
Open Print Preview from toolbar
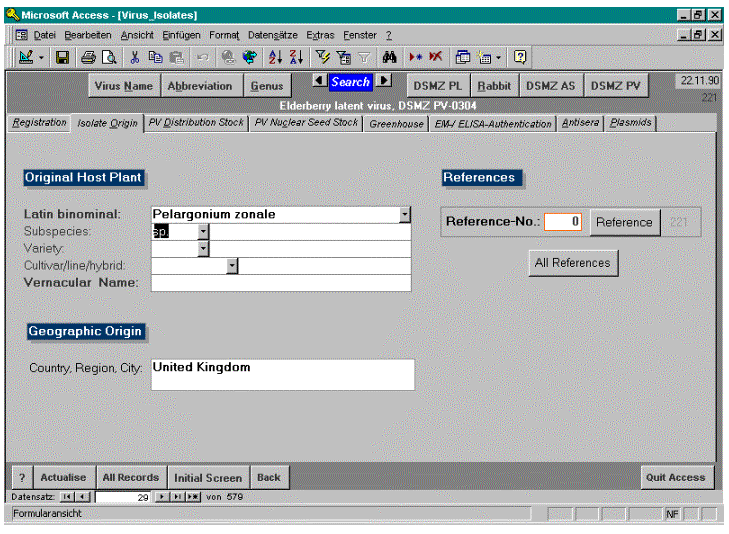click(x=108, y=58)
